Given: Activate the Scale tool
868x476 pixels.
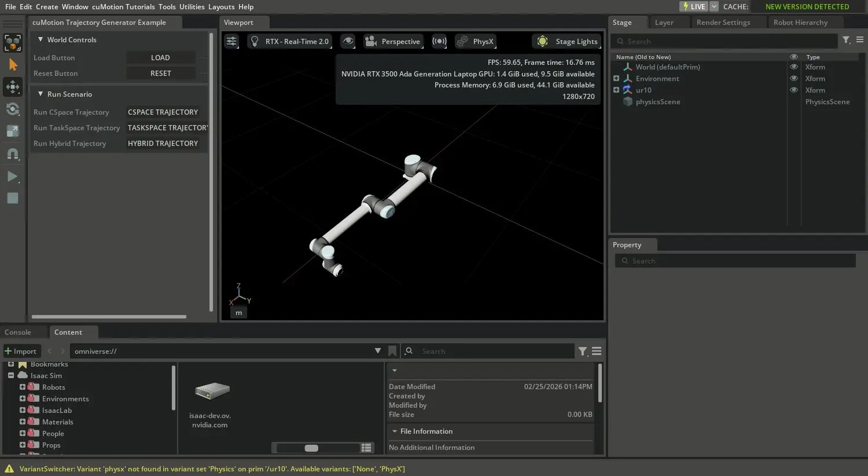Looking at the screenshot, I should pos(13,131).
